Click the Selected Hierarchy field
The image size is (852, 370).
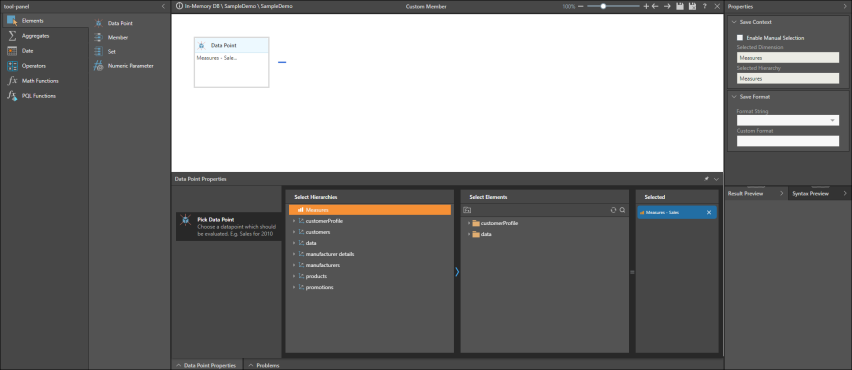787,78
